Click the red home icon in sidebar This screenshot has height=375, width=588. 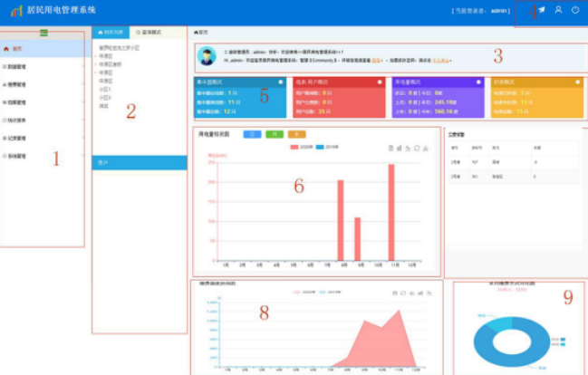pyautogui.click(x=6, y=49)
